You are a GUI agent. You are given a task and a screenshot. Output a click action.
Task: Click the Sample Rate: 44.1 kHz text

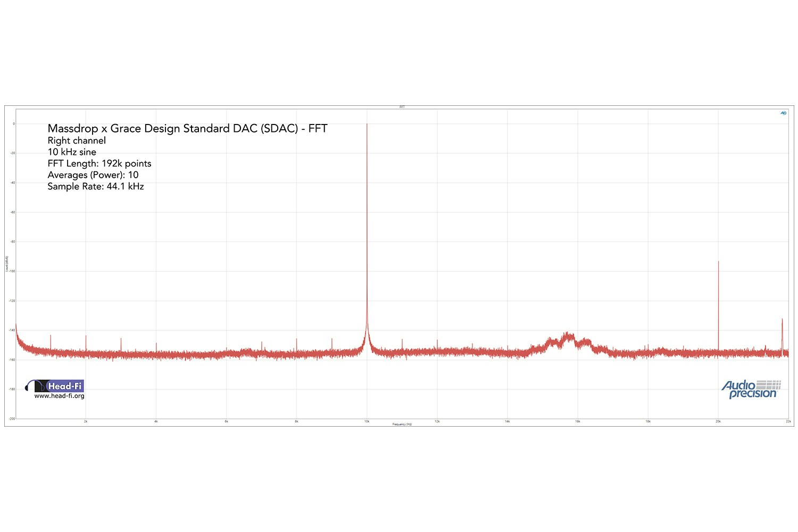[96, 186]
